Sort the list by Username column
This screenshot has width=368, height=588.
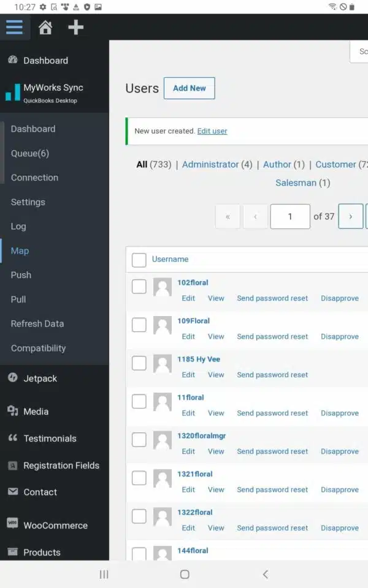(170, 259)
